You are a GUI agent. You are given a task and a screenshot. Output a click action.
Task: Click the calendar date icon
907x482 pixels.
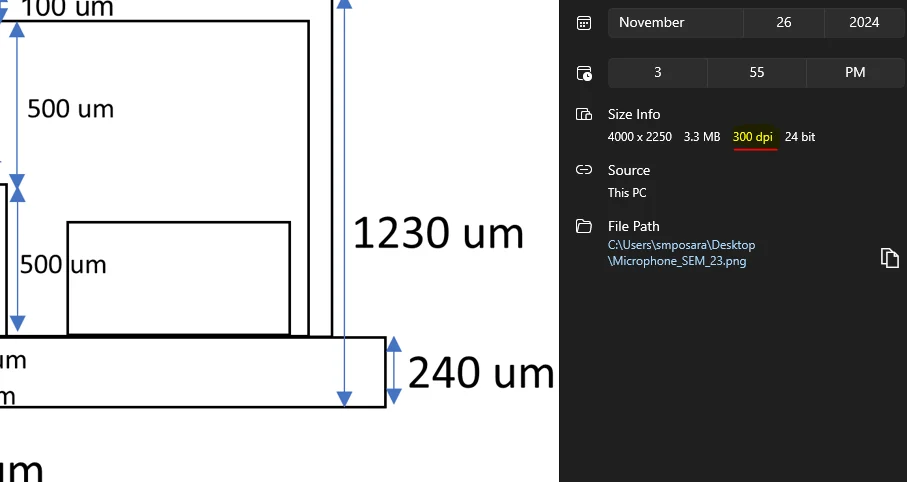(584, 23)
